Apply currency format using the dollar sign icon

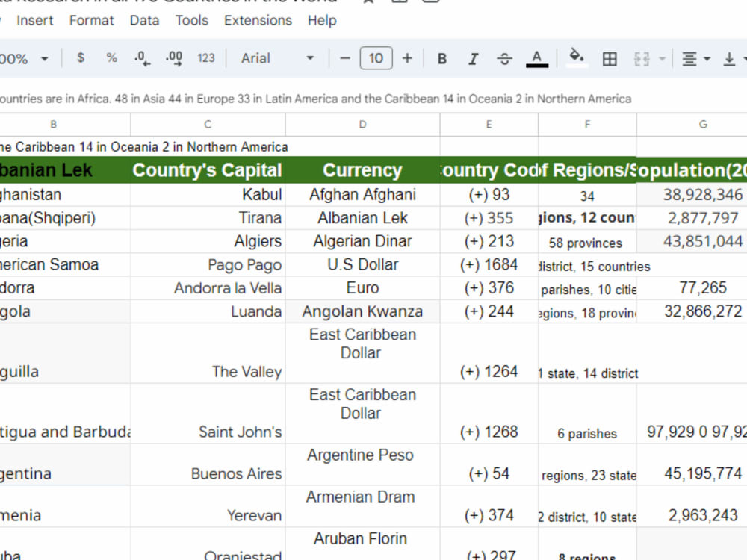81,57
